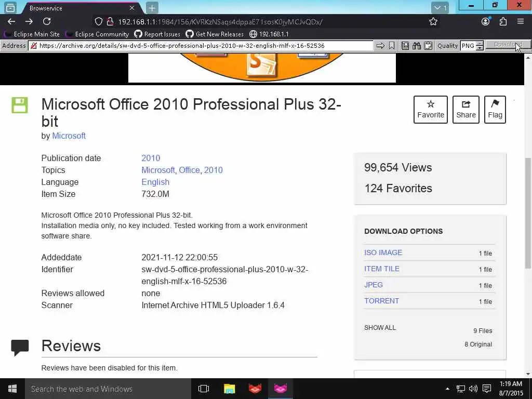The width and height of the screenshot is (532, 399).
Task: Click SHOW ALL files link
Action: (x=380, y=328)
